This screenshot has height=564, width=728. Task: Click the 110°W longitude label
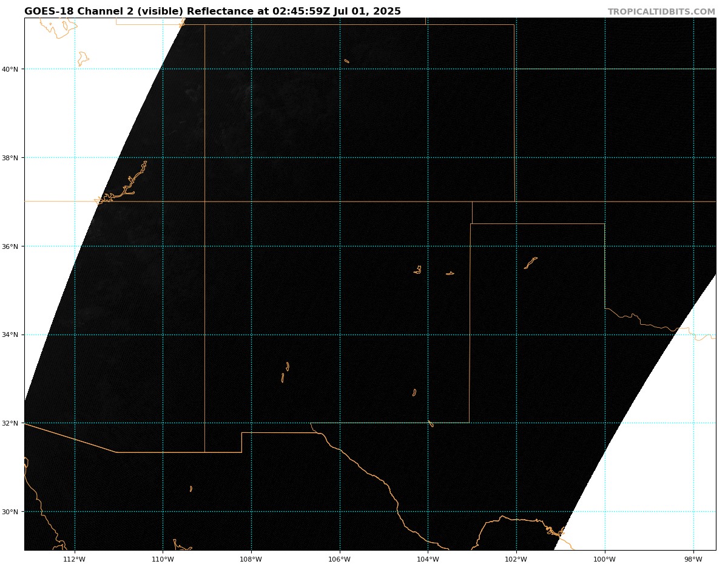[x=163, y=559]
